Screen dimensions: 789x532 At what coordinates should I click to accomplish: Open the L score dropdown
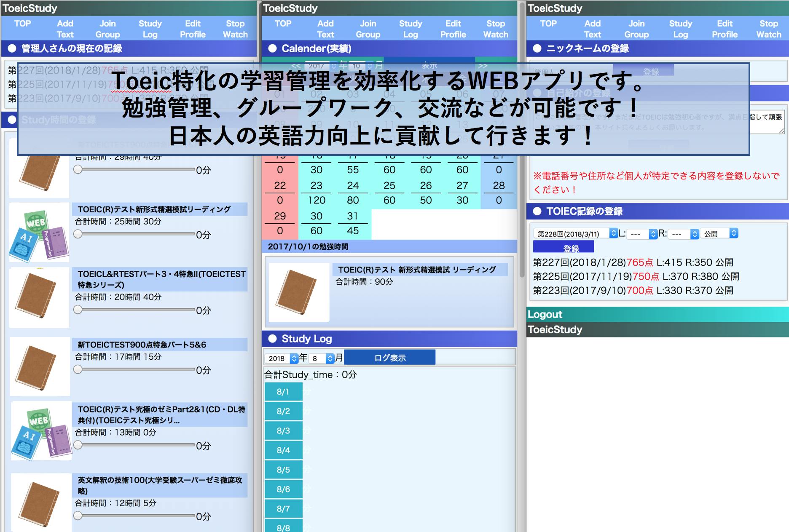tap(642, 234)
